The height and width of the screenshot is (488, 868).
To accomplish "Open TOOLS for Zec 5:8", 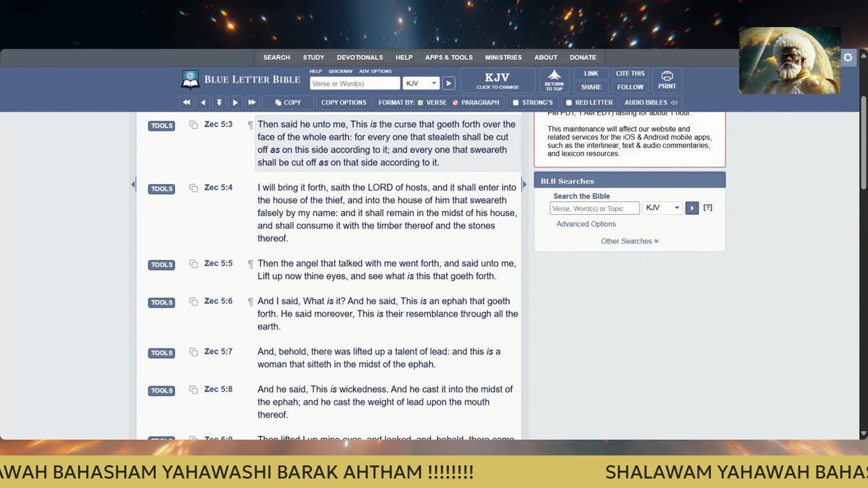I will point(161,390).
